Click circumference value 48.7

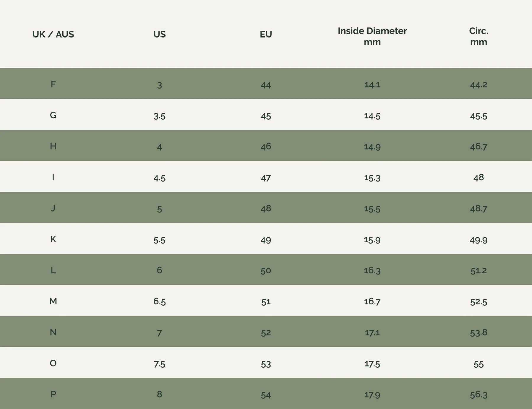tap(479, 209)
